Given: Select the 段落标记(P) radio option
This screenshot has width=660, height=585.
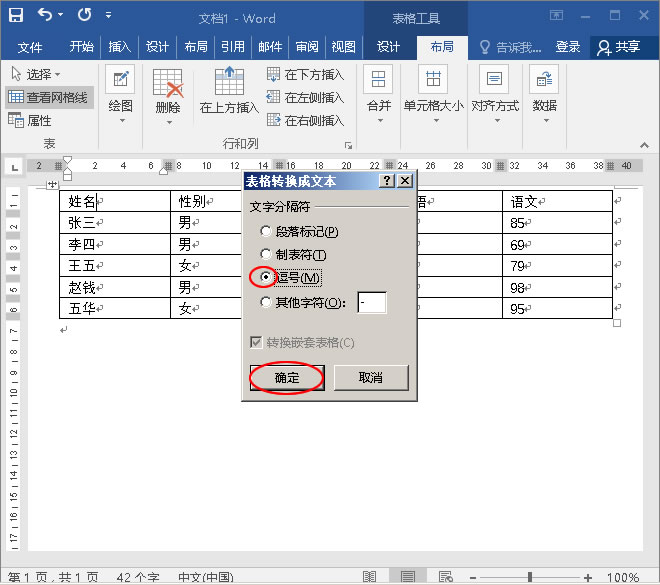Looking at the screenshot, I should (299, 231).
